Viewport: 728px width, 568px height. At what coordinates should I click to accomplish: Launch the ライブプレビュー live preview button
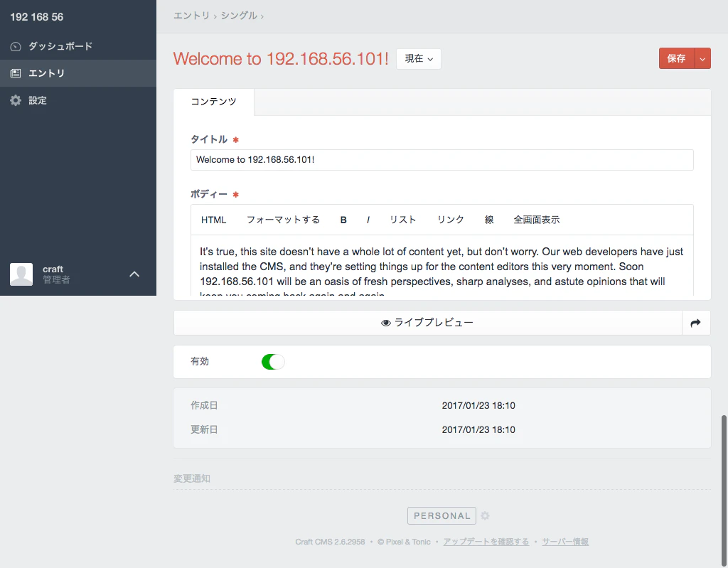[427, 323]
